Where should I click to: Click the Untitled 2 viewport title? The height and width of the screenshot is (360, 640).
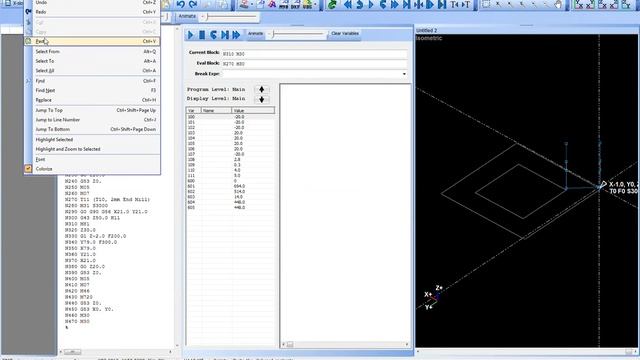point(427,31)
